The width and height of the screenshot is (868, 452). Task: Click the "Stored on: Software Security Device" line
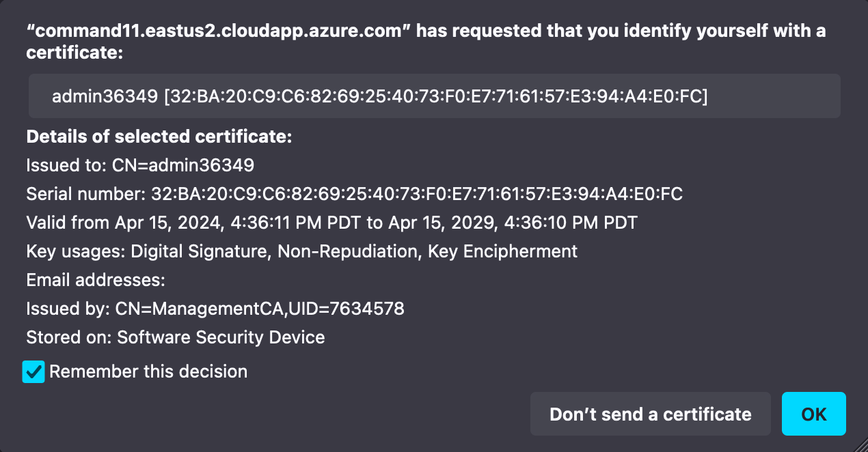176,337
